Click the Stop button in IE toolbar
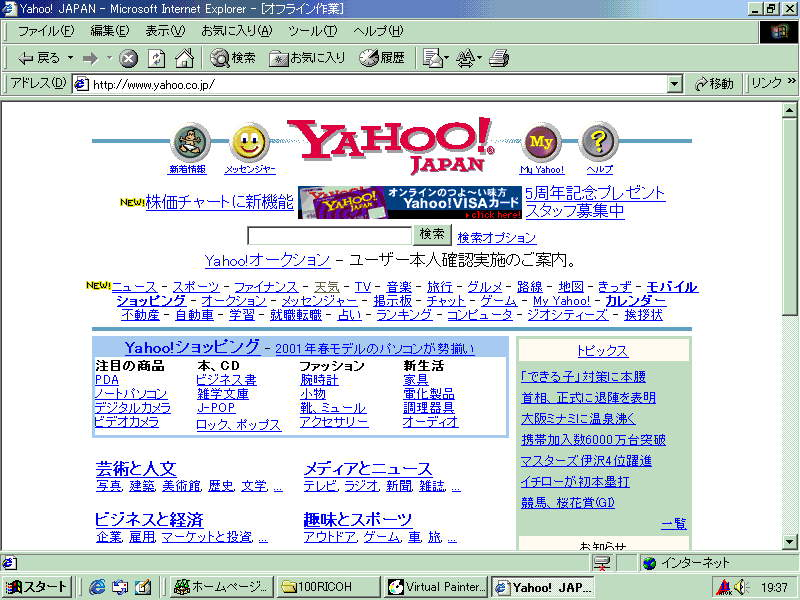The image size is (800, 600). (x=129, y=59)
